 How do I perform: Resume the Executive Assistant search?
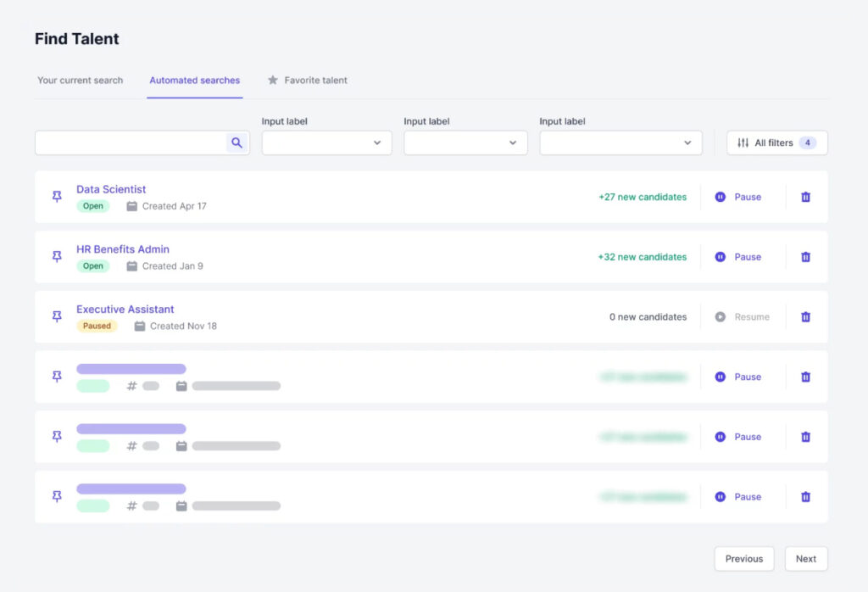[742, 316]
